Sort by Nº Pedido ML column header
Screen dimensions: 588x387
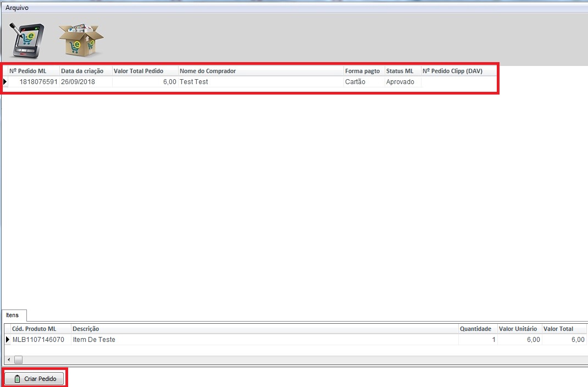[33, 71]
